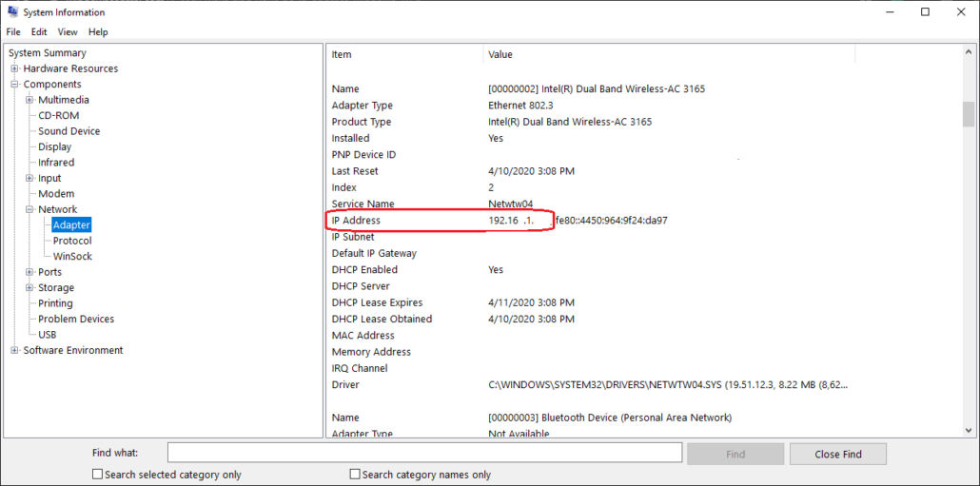980x486 pixels.
Task: Expand the Software Environment node
Action: (14, 350)
